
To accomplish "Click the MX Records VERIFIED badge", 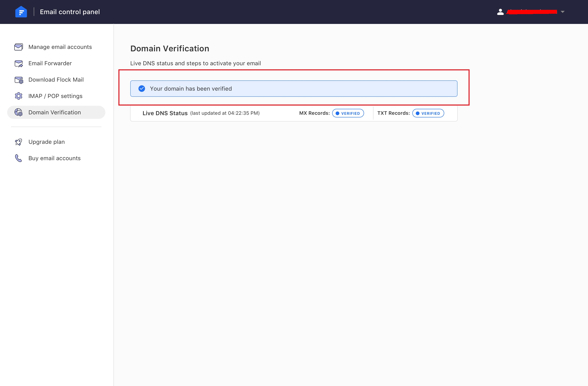I will click(348, 113).
